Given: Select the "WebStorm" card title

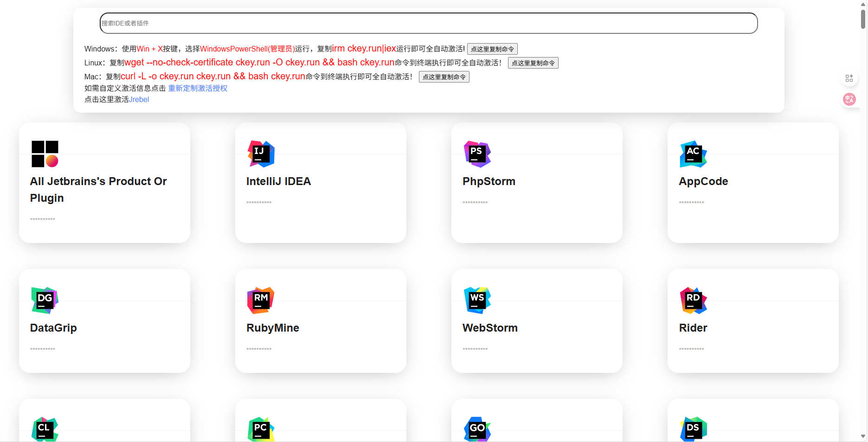Looking at the screenshot, I should pos(490,328).
